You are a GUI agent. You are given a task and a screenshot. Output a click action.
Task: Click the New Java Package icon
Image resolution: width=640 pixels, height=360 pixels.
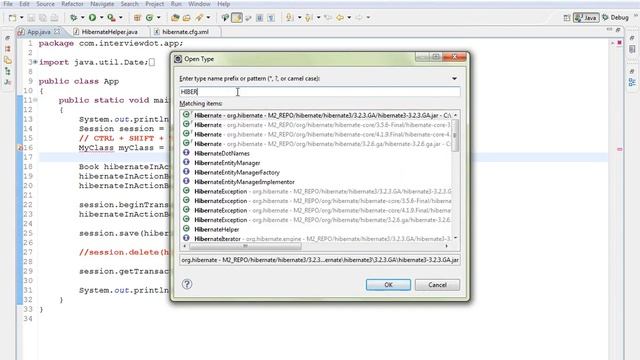(x=137, y=18)
